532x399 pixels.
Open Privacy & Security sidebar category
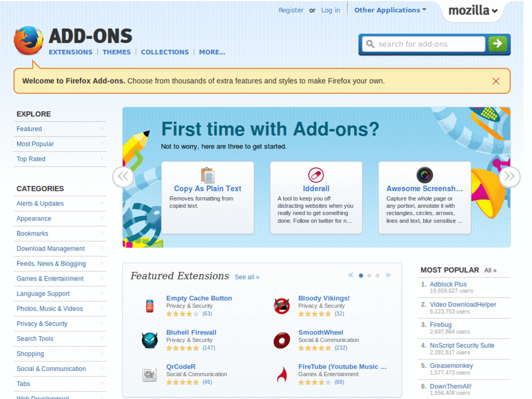click(60, 324)
